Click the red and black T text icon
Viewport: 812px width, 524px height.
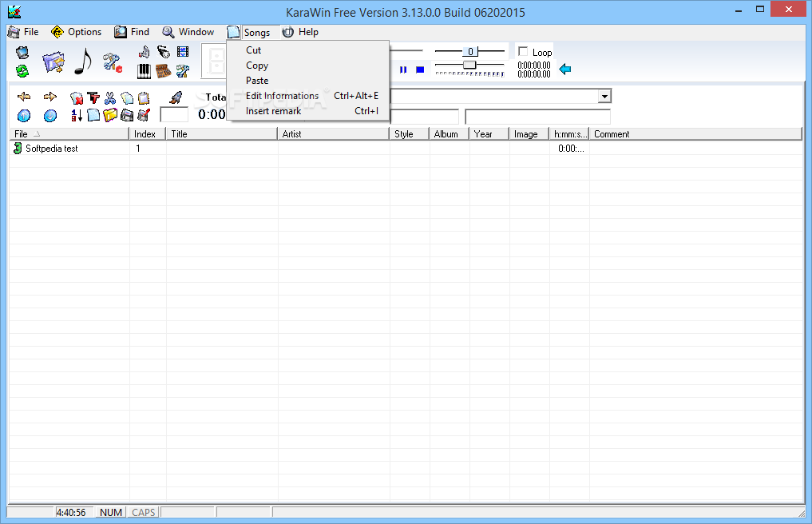coord(93,97)
